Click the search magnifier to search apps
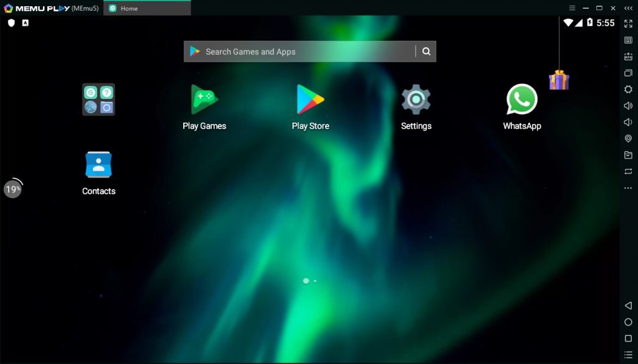 click(x=426, y=51)
